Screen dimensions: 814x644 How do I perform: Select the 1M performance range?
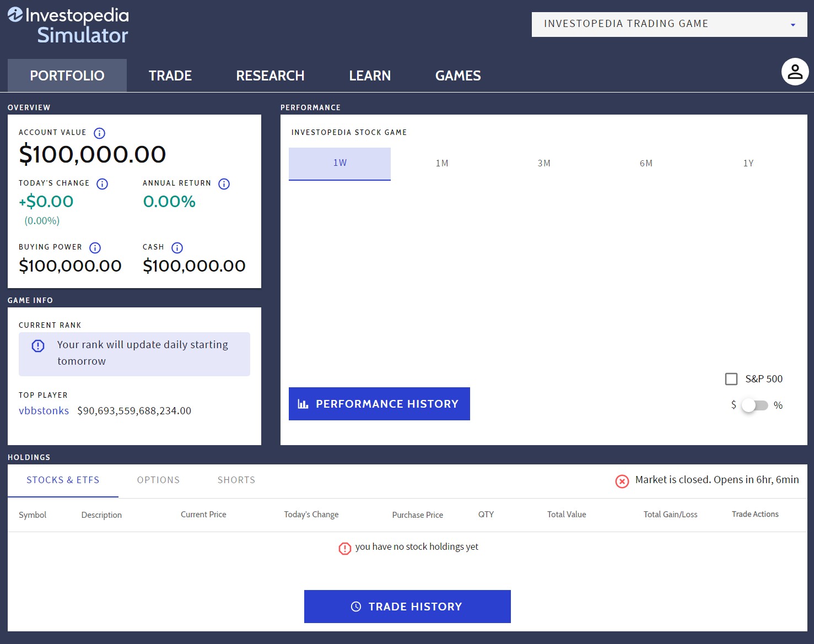click(442, 164)
